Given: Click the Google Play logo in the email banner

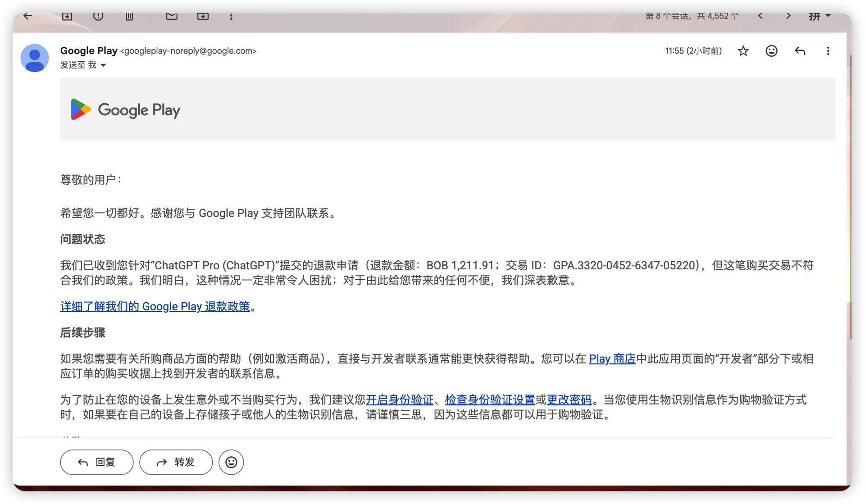Looking at the screenshot, I should (126, 109).
